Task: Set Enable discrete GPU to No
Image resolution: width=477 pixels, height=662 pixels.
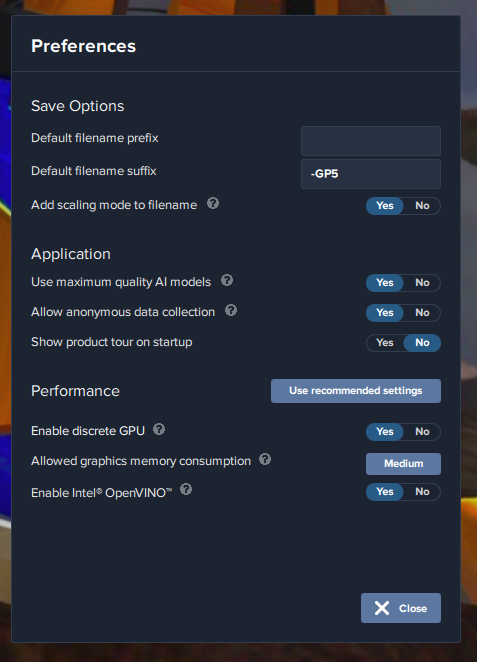Action: [x=422, y=431]
